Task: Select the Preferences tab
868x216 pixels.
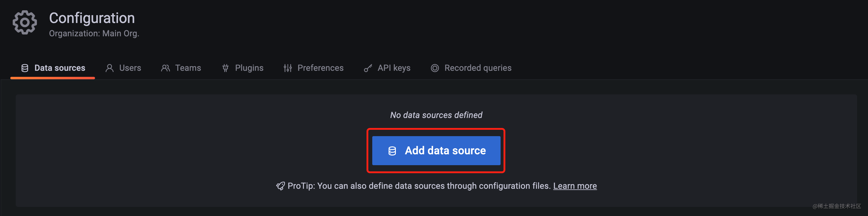Action: (314, 68)
